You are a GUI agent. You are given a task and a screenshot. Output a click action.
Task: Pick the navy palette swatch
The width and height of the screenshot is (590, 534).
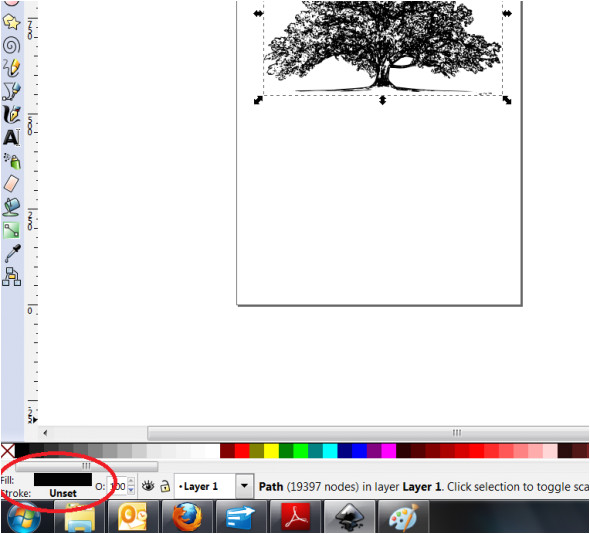(x=345, y=451)
